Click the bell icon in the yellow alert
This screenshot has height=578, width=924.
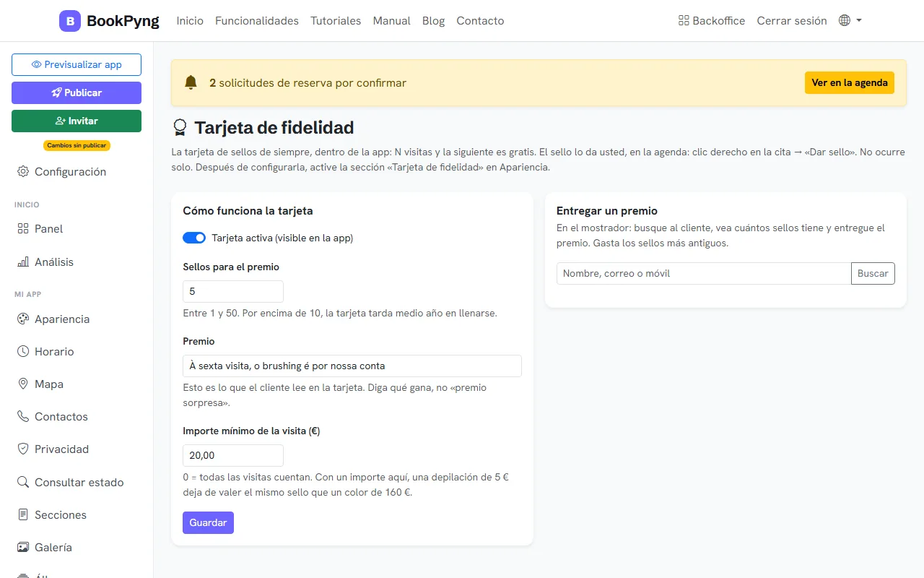coord(191,82)
